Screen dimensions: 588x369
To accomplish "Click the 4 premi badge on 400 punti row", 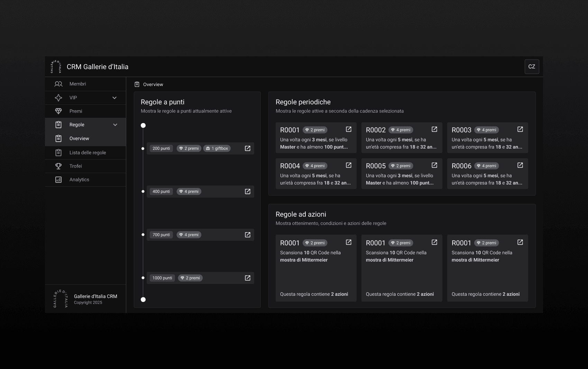I will click(x=189, y=191).
